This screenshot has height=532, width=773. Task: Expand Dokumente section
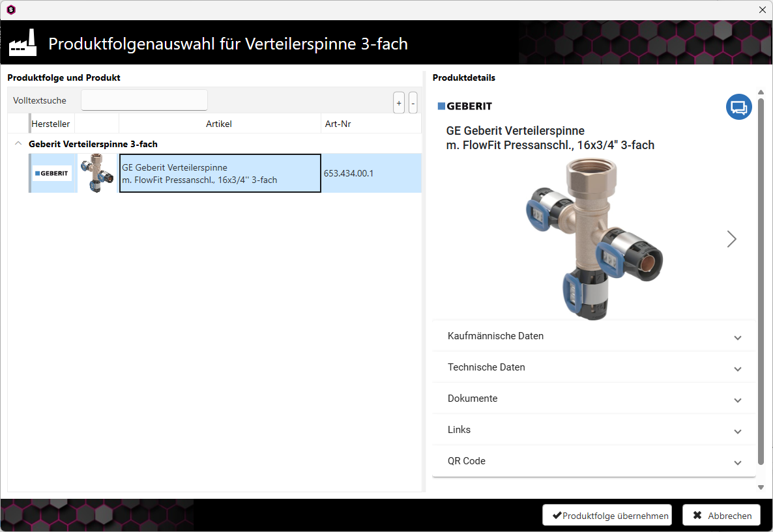point(594,399)
